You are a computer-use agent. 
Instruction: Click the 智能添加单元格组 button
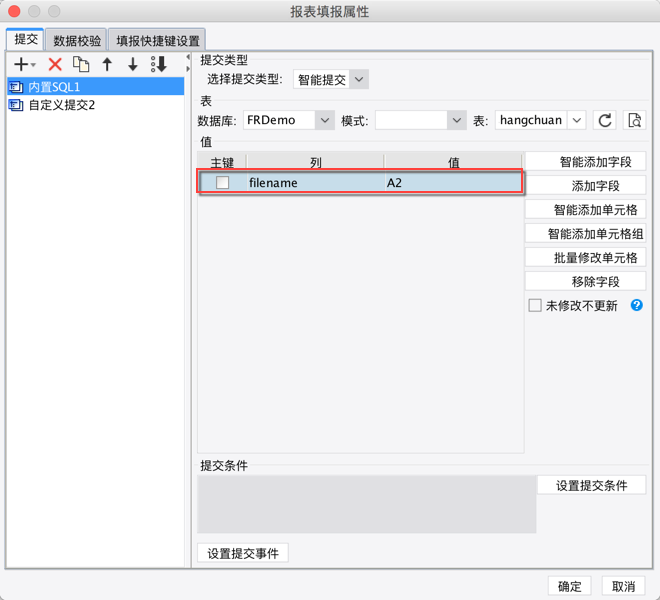click(585, 234)
